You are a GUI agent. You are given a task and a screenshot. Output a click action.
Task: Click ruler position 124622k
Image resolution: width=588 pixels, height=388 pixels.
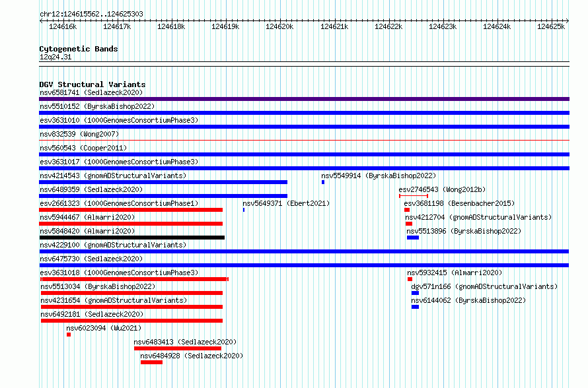coord(388,26)
